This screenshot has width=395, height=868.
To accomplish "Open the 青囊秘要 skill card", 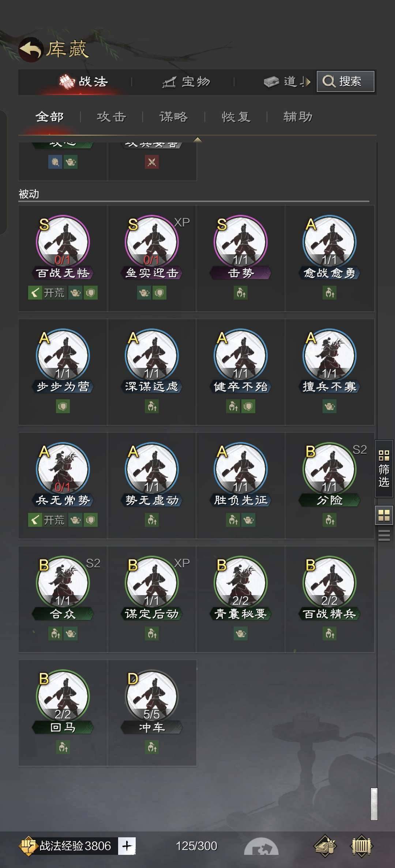I will [240, 599].
